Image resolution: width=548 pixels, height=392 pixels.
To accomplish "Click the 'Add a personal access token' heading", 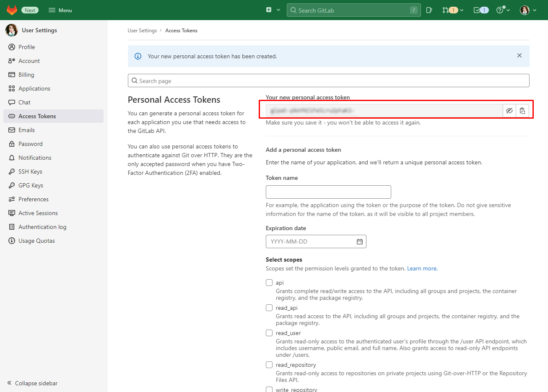I will (x=303, y=150).
